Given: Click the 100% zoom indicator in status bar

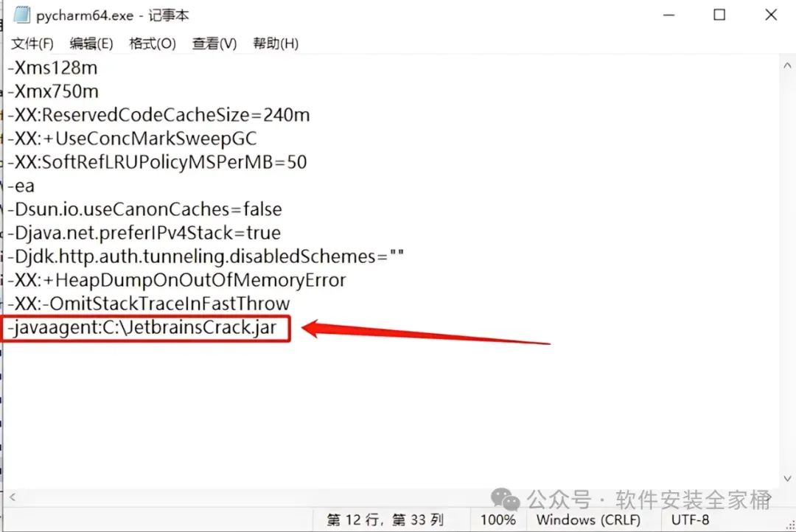Looking at the screenshot, I should tap(498, 519).
